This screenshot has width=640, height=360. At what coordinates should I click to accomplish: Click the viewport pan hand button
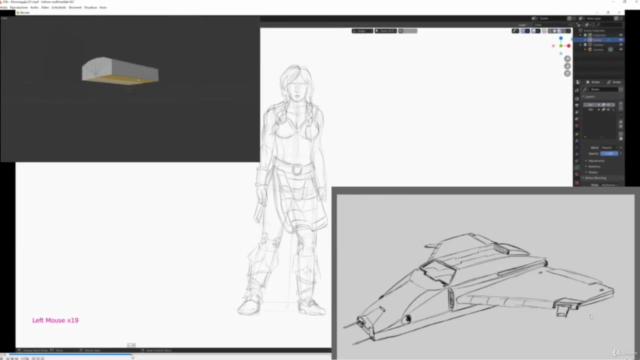[567, 66]
